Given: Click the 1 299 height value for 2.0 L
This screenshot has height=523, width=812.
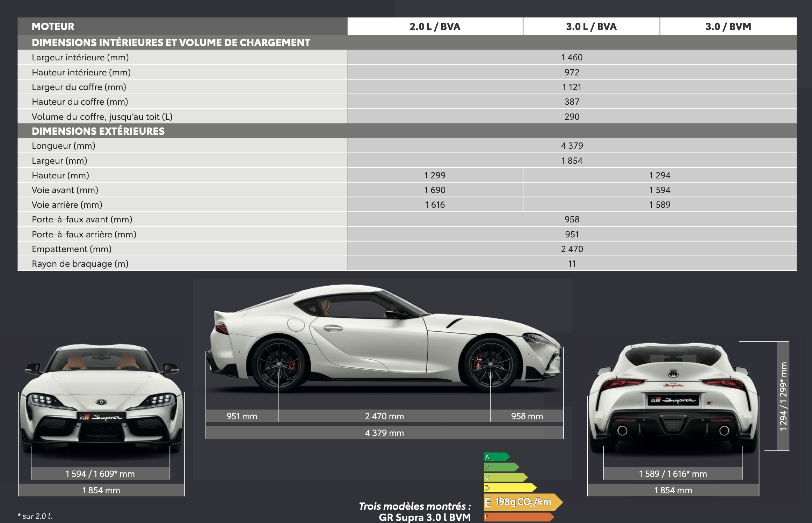Looking at the screenshot, I should (x=435, y=175).
